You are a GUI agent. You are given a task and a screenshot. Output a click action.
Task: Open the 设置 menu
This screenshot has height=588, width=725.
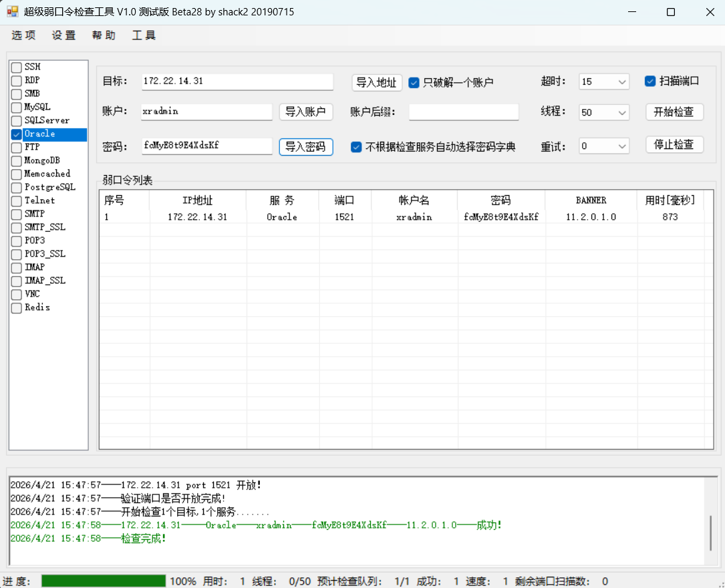coord(63,35)
